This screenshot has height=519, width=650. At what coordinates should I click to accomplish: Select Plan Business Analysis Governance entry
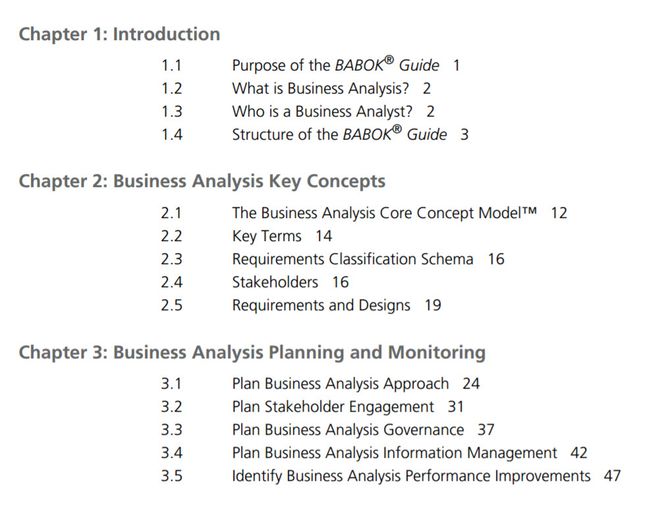pyautogui.click(x=348, y=430)
